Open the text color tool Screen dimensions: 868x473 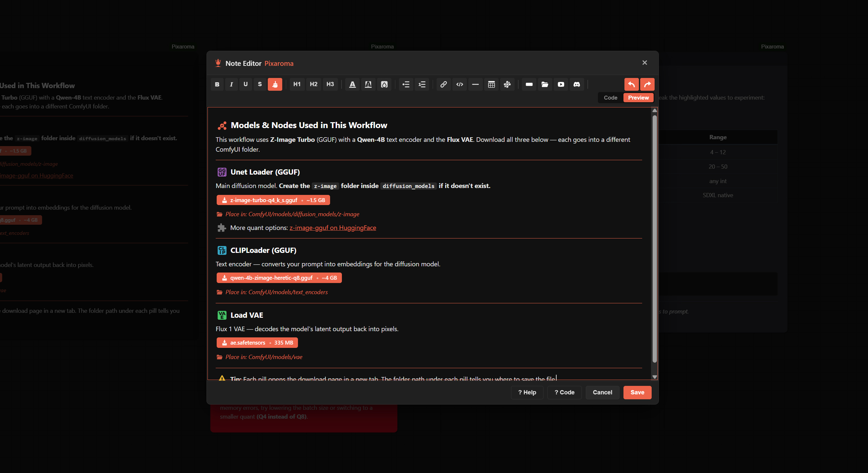pyautogui.click(x=352, y=84)
